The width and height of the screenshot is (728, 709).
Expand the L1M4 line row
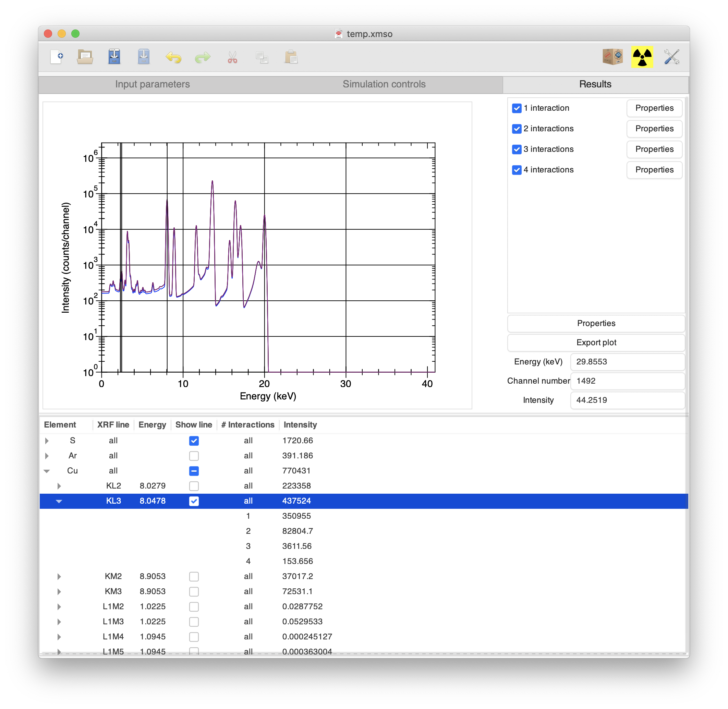pos(59,636)
